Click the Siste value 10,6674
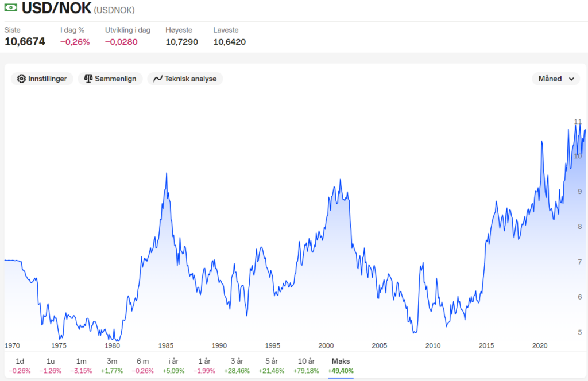This screenshot has height=381, width=588. click(x=25, y=41)
